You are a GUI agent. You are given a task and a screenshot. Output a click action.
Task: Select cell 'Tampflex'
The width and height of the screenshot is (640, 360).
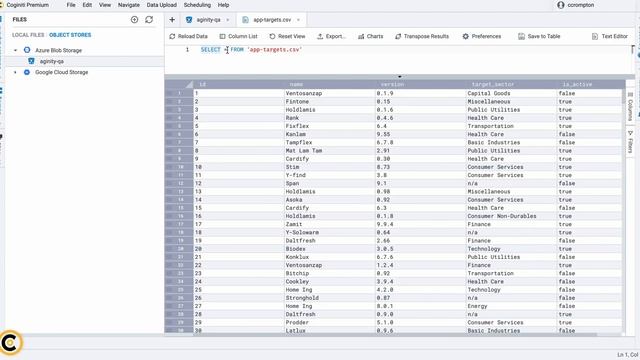[330, 142]
